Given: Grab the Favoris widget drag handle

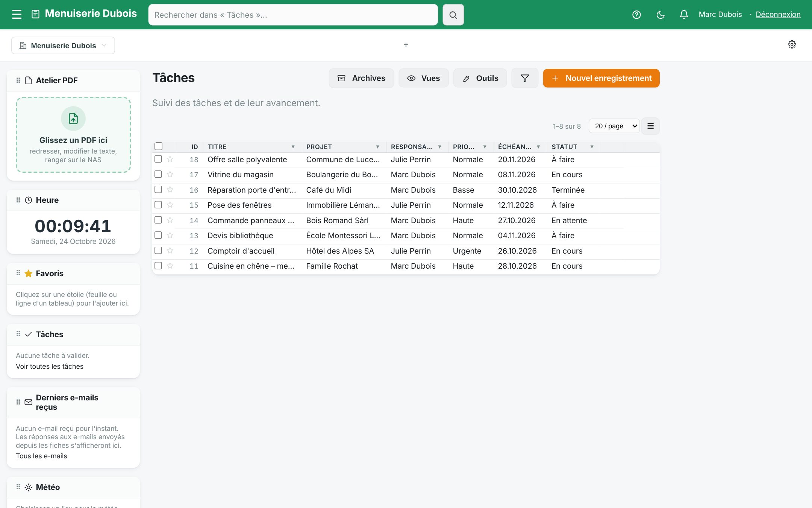Looking at the screenshot, I should tap(18, 273).
